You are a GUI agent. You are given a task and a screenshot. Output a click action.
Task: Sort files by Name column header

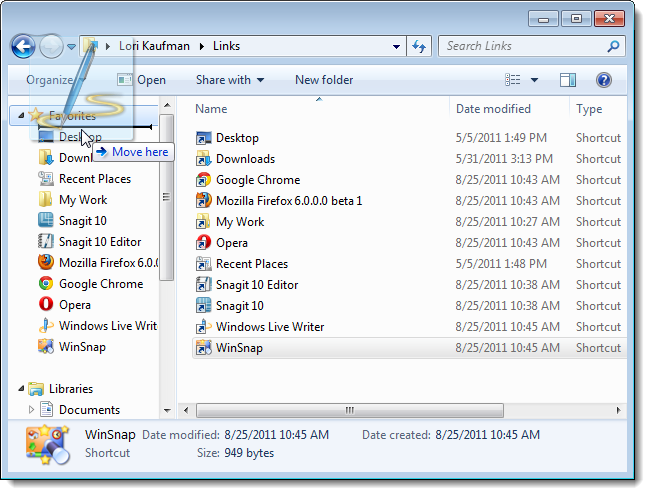tap(211, 109)
